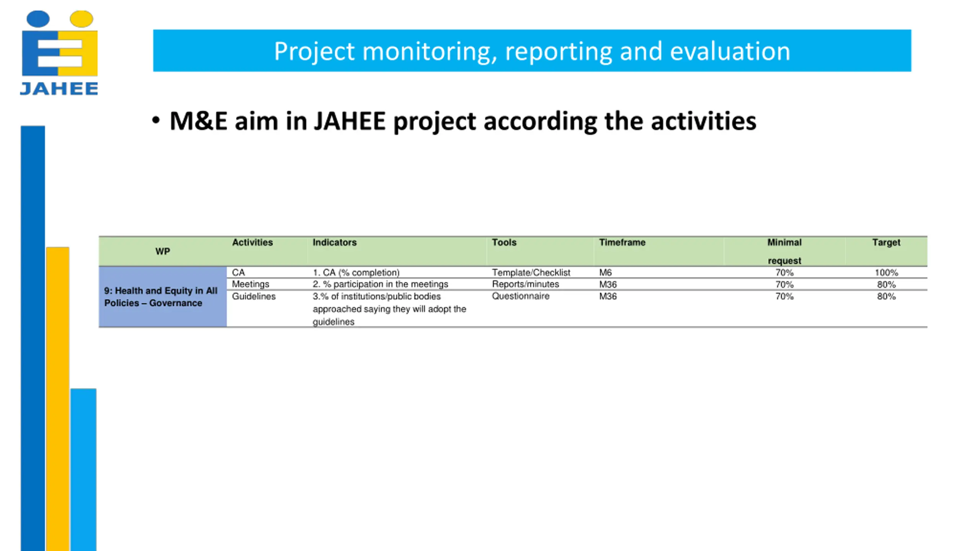Select the '3.% of institutions/public bodies' indicator text
Viewport: 980px width, 551px height.
point(377,296)
